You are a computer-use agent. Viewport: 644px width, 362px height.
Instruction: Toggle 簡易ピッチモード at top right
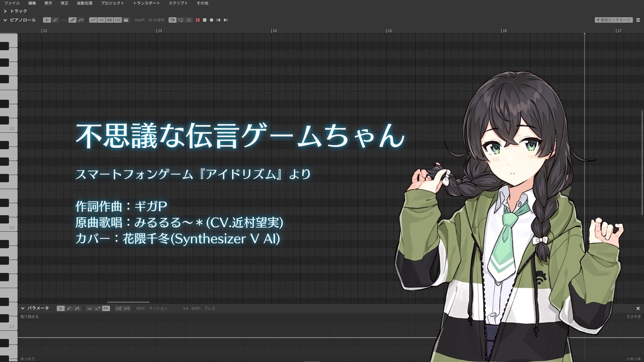coord(613,20)
